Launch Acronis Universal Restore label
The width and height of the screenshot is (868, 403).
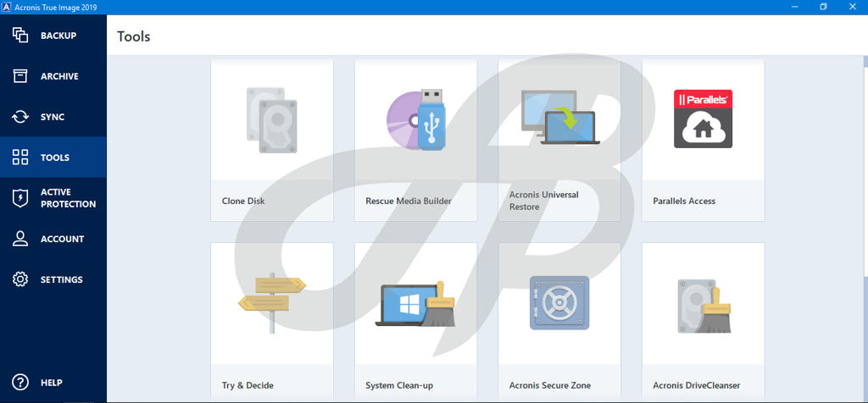tap(543, 201)
